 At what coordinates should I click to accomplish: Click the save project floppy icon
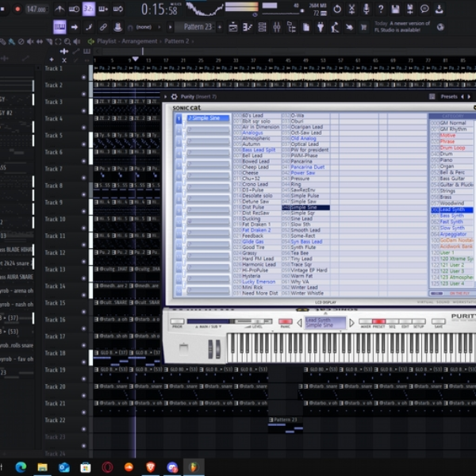coord(395,9)
